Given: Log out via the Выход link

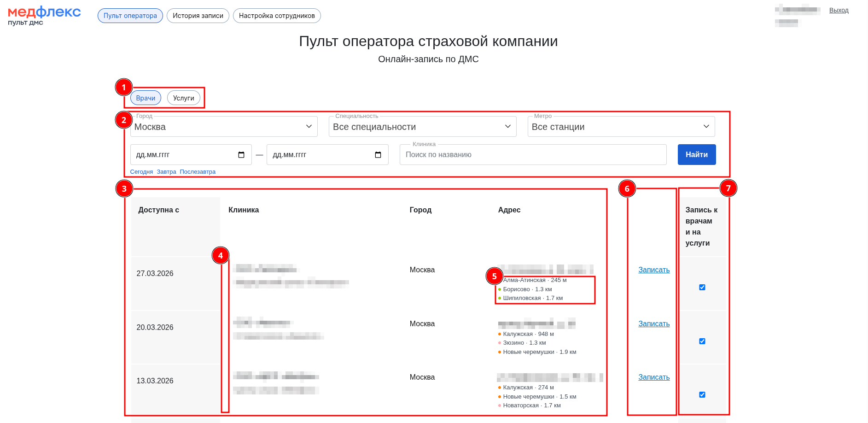Looking at the screenshot, I should pyautogui.click(x=839, y=10).
